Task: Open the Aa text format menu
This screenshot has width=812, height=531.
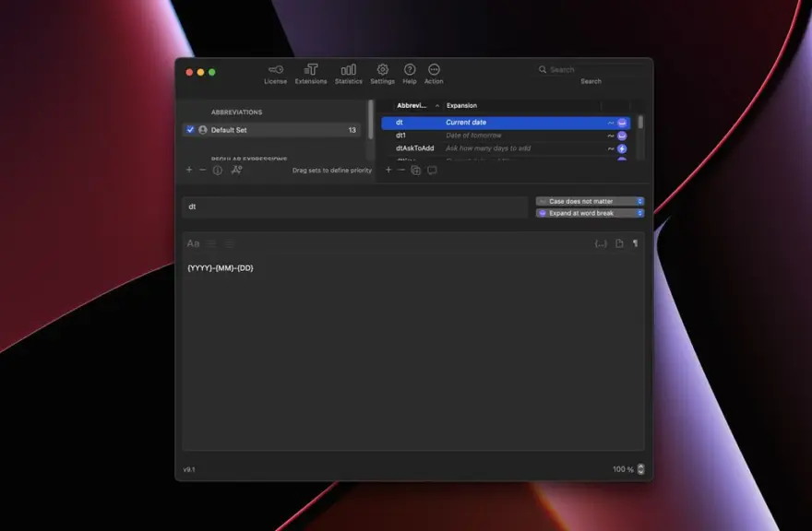Action: 193,243
